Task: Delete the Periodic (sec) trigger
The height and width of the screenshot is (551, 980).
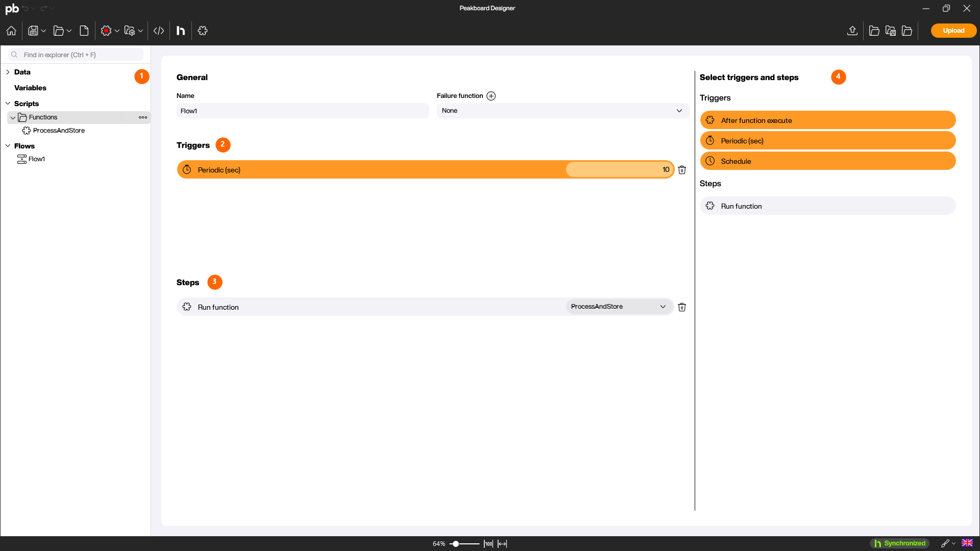Action: tap(682, 169)
